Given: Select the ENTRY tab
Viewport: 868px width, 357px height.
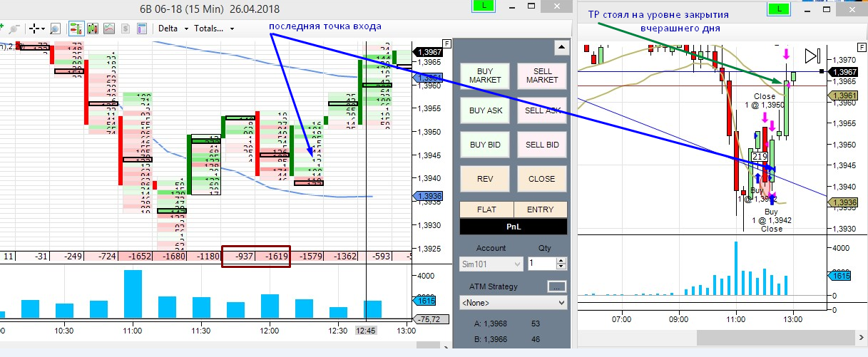Looking at the screenshot, I should coord(540,209).
